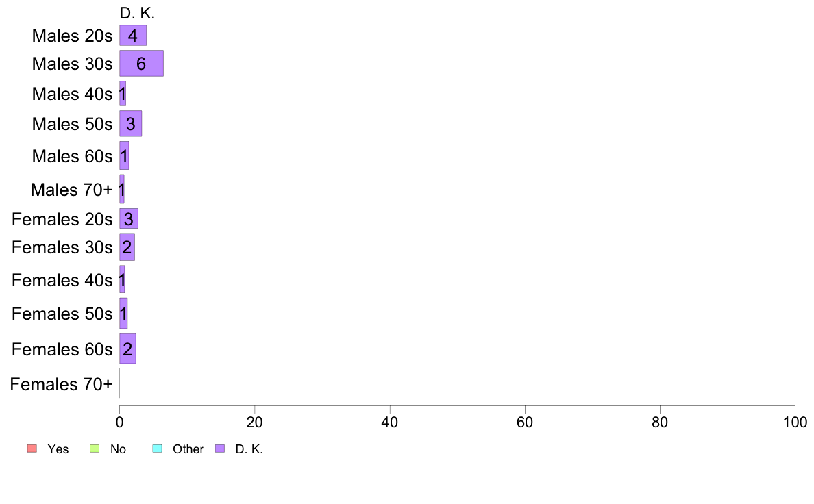
Task: Click the Other legend text label
Action: pyautogui.click(x=188, y=449)
